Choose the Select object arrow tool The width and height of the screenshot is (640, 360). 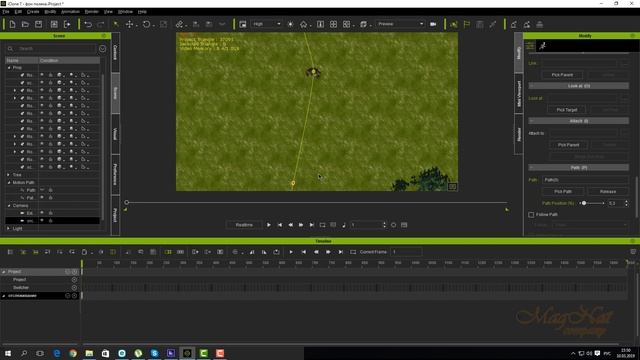point(116,24)
